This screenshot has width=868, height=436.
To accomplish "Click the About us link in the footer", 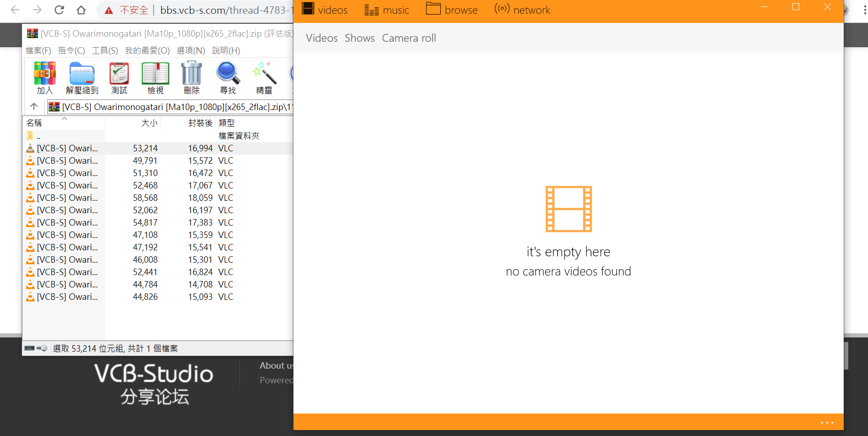I will [x=276, y=365].
